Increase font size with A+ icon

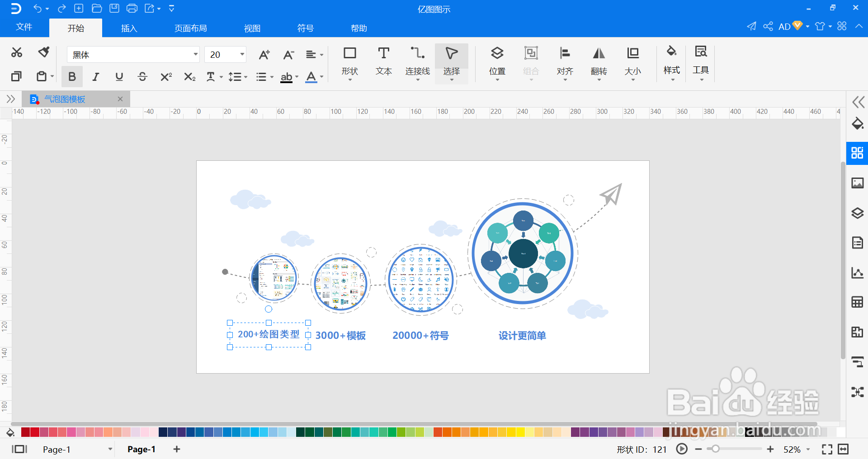264,55
